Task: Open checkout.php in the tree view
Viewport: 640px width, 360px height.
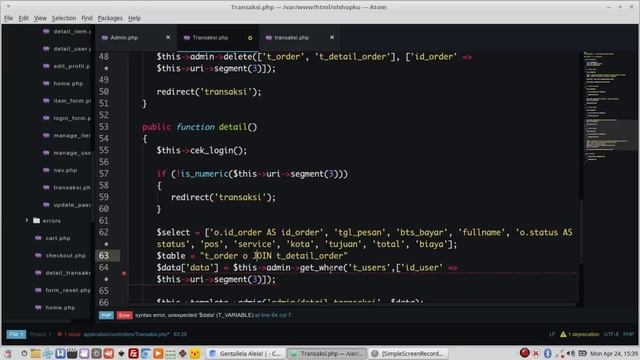Action: point(66,256)
